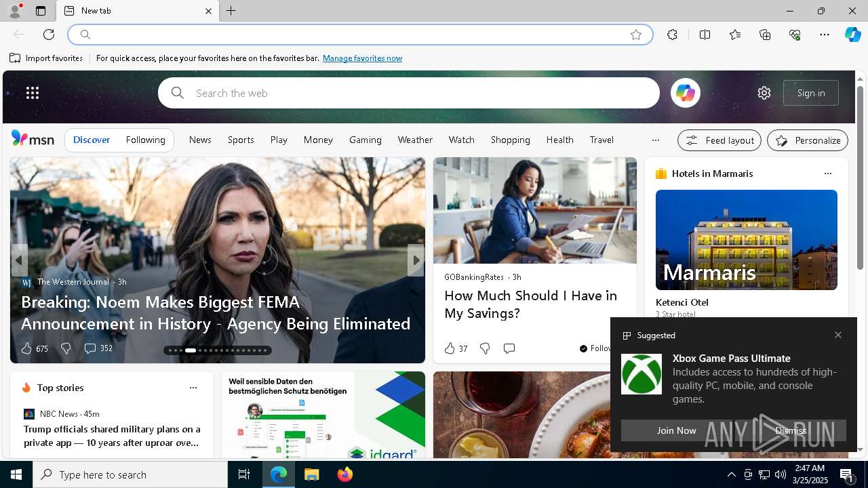The height and width of the screenshot is (488, 868).
Task: Open comments on Noem FEMA article
Action: coord(98,348)
